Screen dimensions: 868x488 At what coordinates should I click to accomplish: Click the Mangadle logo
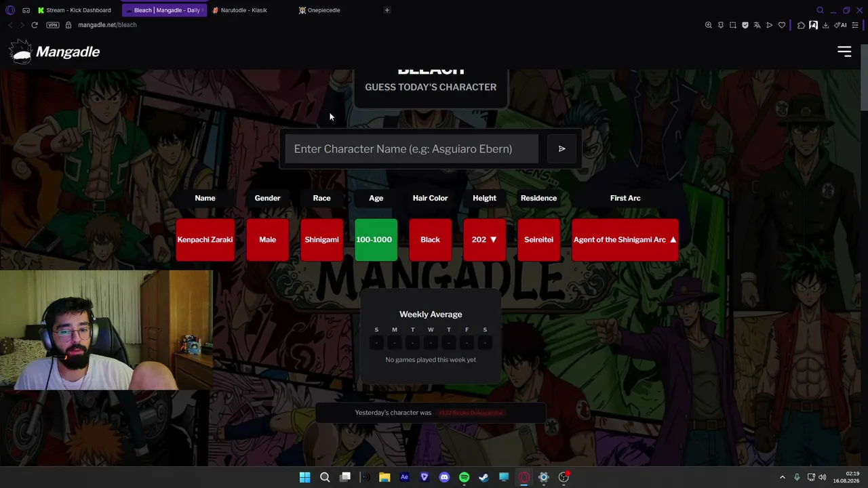point(55,52)
